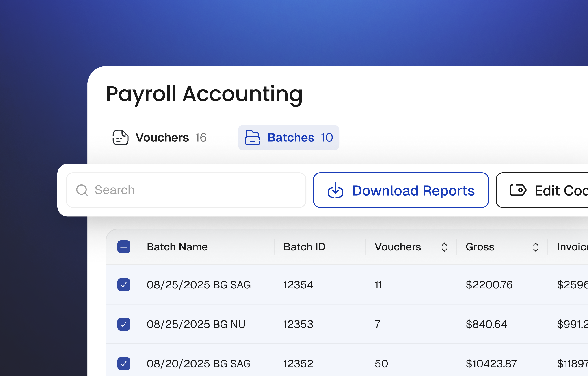Click the Vouchers column header label

click(x=398, y=247)
